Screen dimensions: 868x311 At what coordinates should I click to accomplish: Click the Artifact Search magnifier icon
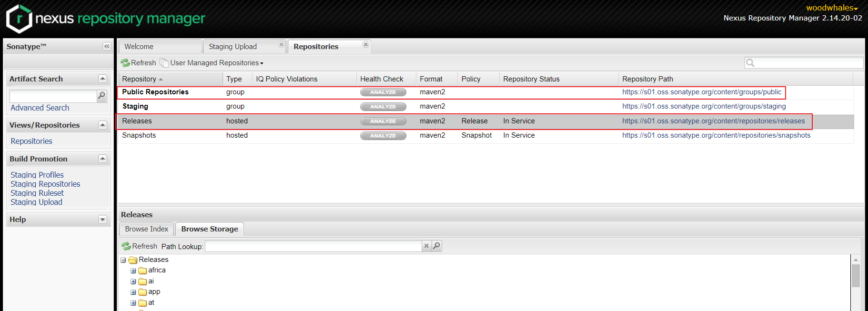pos(101,96)
